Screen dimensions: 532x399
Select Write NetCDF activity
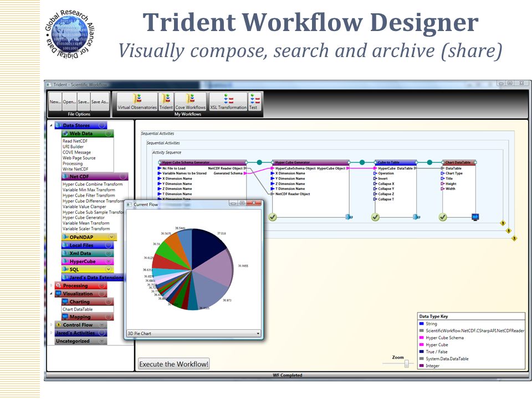pos(75,169)
